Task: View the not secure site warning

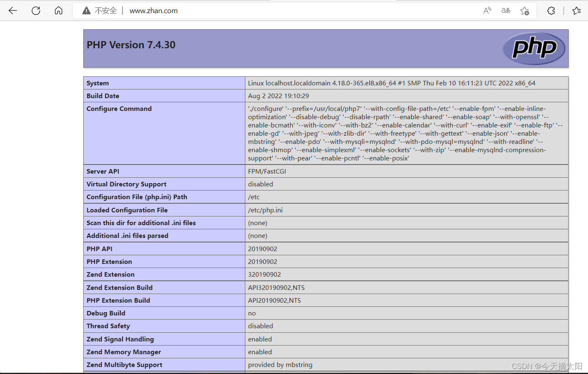Action: pyautogui.click(x=99, y=11)
